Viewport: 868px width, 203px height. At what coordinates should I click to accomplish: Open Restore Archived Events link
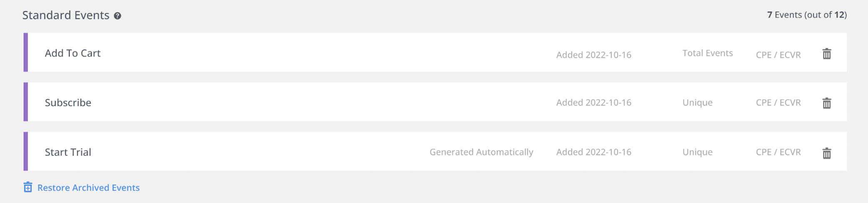[88, 188]
